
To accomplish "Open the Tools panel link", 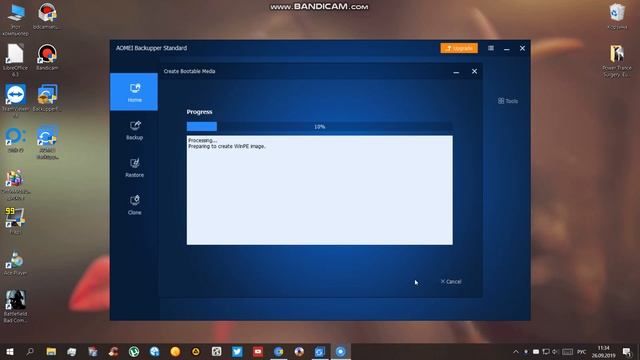I will (x=508, y=101).
